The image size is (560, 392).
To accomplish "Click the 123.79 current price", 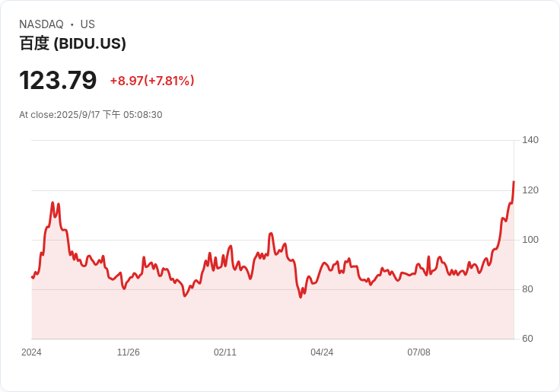I will [58, 80].
